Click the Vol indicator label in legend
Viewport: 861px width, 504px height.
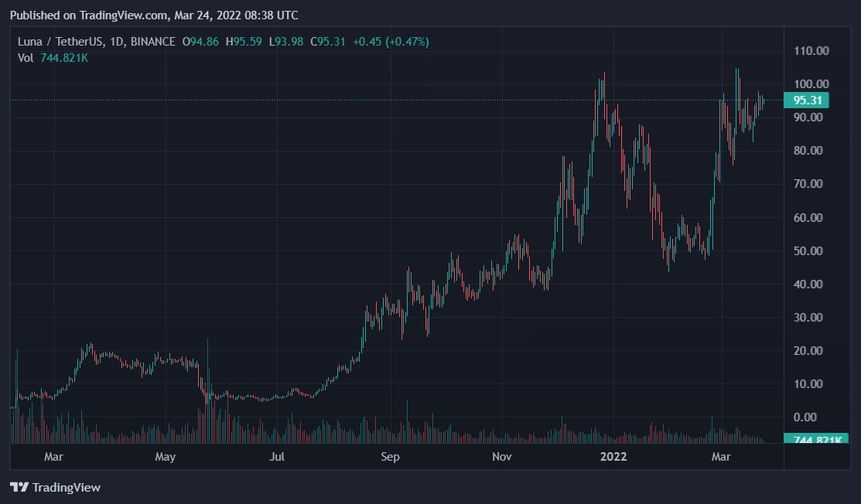26,57
